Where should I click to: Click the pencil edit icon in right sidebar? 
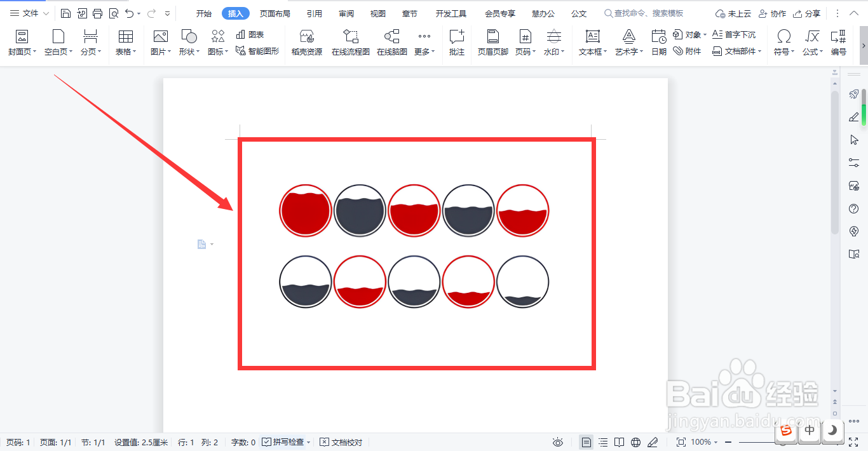click(854, 117)
